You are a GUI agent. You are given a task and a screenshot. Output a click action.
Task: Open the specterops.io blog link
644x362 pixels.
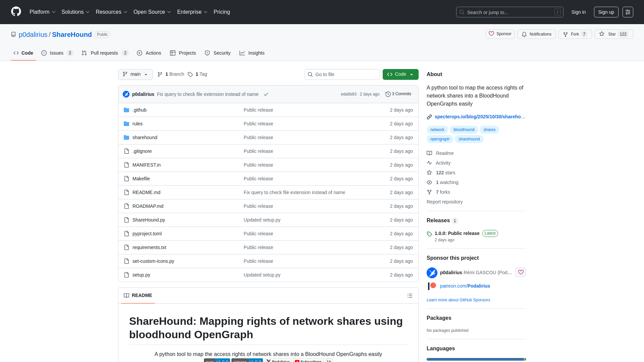click(x=480, y=117)
